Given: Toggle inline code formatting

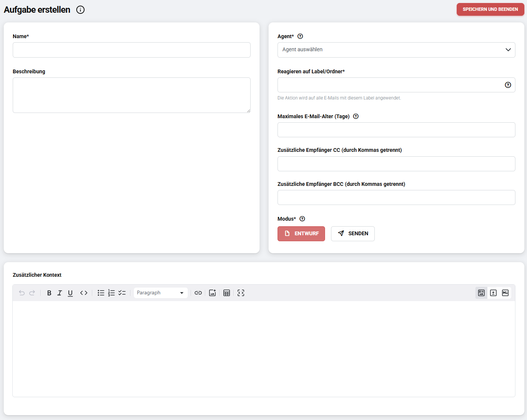Looking at the screenshot, I should tap(84, 293).
